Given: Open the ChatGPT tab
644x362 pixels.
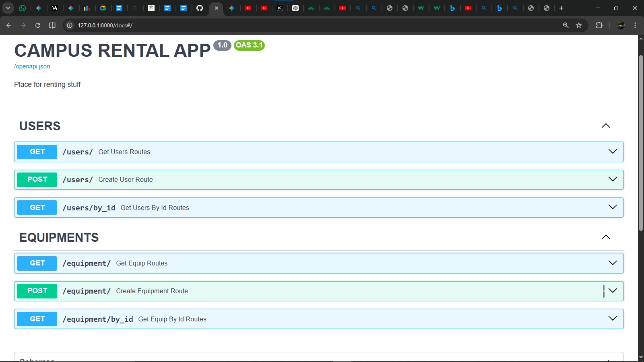Looking at the screenshot, I should tap(295, 8).
